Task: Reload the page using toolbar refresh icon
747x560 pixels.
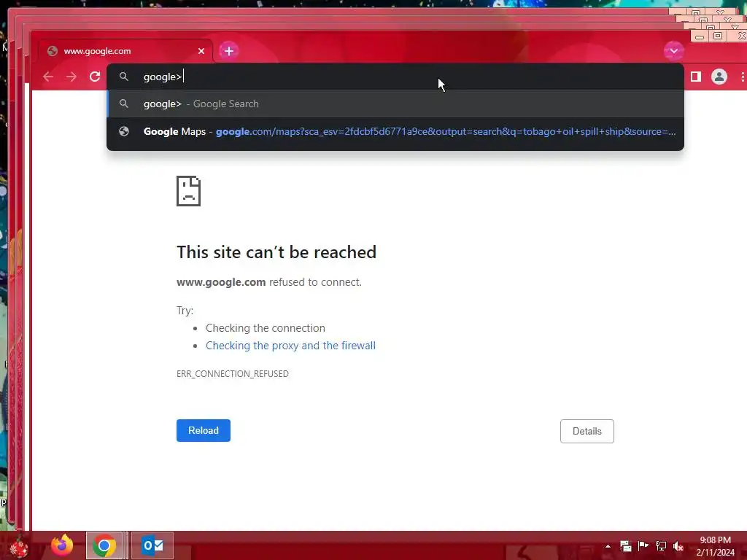Action: tap(95, 77)
